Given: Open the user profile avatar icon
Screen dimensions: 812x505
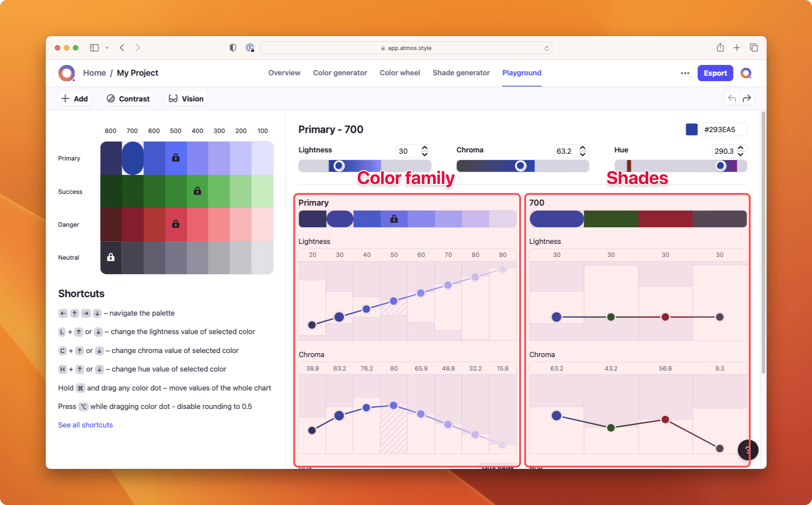Looking at the screenshot, I should [x=746, y=73].
